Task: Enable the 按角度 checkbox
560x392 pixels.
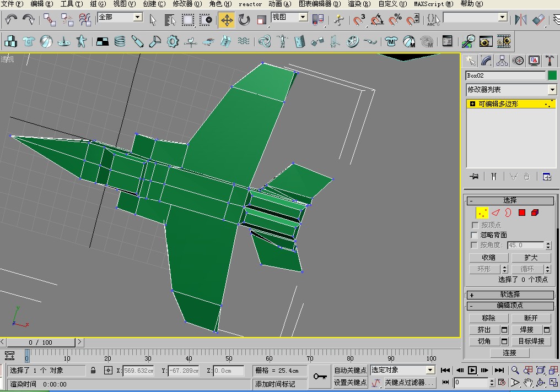Action: pyautogui.click(x=474, y=245)
